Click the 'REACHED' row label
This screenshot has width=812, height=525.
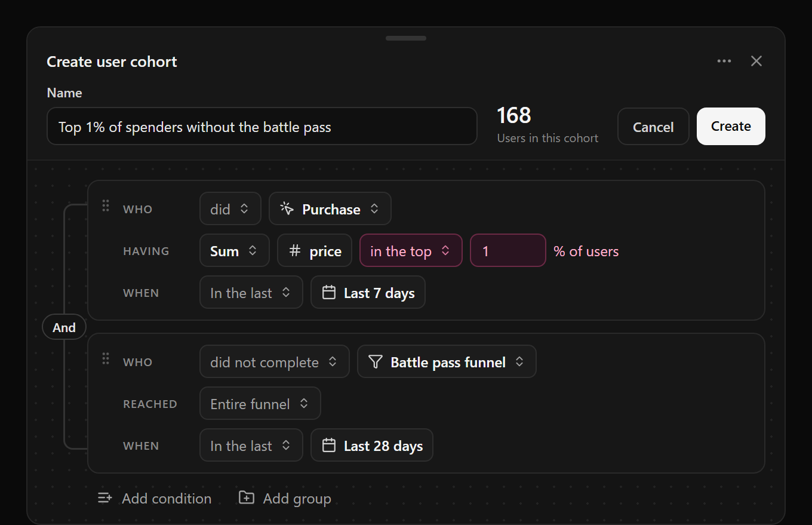[x=150, y=404]
